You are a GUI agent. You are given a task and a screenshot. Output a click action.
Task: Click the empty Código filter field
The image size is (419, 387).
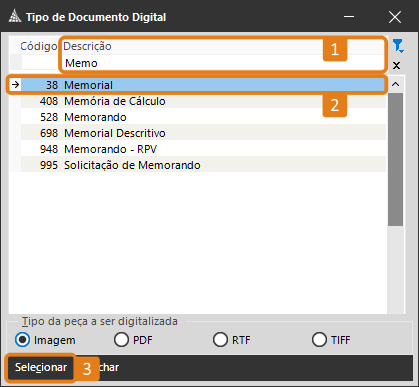tap(41, 62)
